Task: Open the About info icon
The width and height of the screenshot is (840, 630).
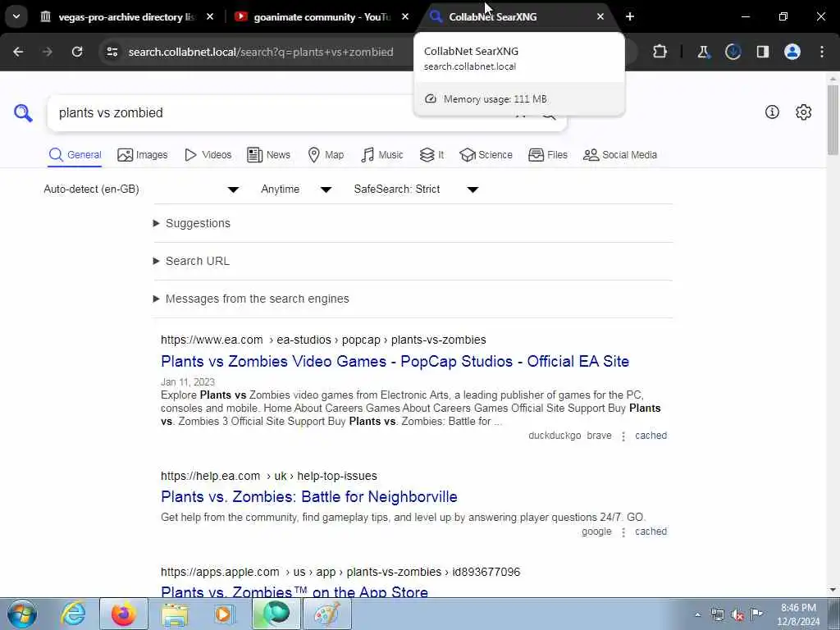Action: coord(772,112)
